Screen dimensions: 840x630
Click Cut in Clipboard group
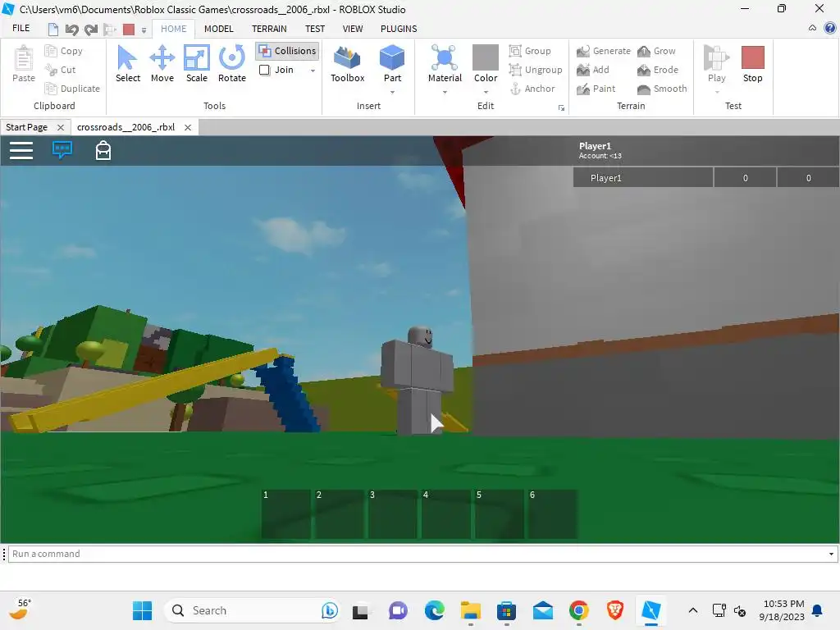[x=61, y=70]
